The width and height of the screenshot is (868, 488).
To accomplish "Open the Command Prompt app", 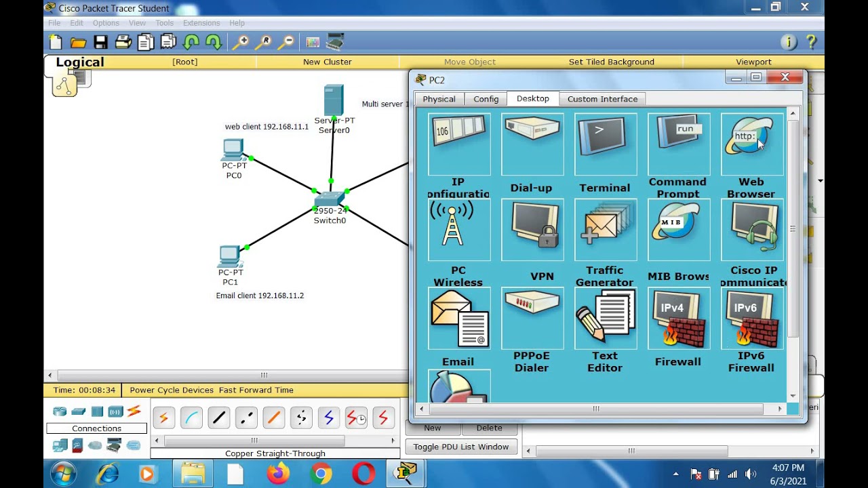I will click(679, 144).
